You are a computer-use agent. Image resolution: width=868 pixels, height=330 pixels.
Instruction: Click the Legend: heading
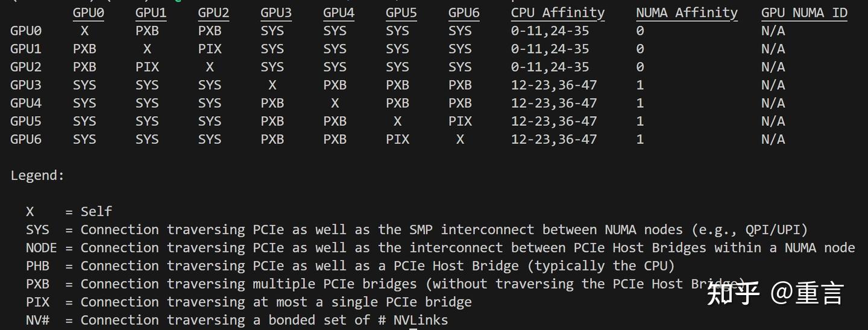pos(37,175)
